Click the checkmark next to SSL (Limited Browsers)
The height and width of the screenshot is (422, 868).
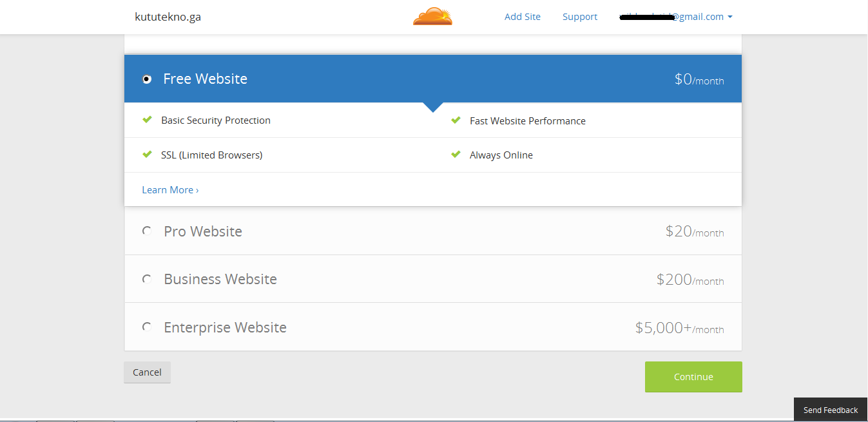(x=147, y=154)
